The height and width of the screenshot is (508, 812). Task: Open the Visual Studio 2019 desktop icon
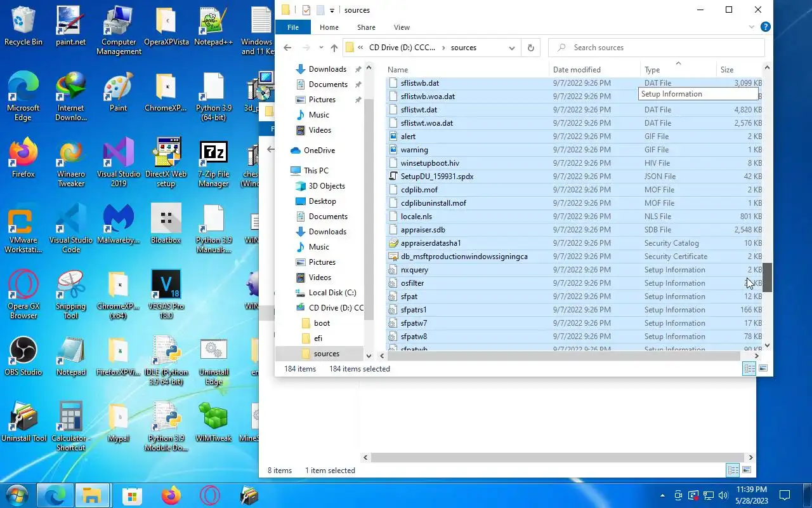(119, 163)
